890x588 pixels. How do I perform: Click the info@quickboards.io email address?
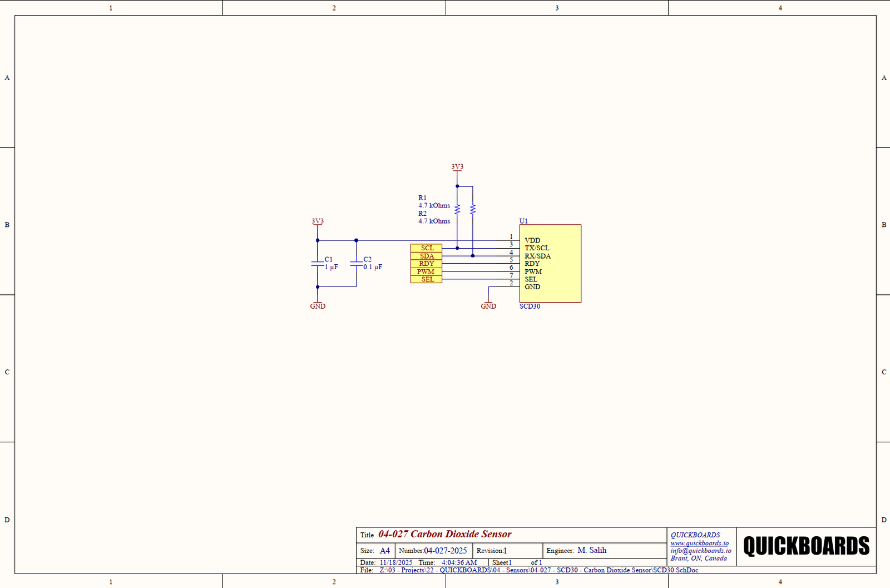[701, 551]
